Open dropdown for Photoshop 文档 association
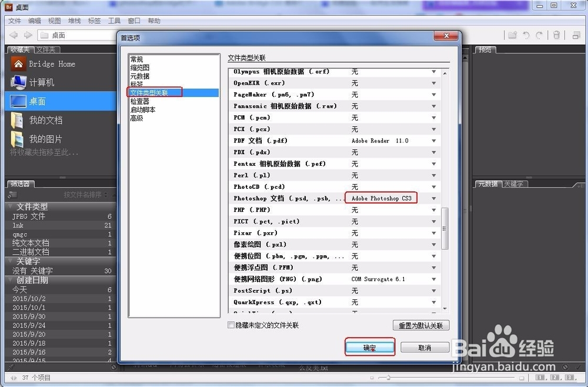This screenshot has height=387, width=588. pyautogui.click(x=434, y=198)
